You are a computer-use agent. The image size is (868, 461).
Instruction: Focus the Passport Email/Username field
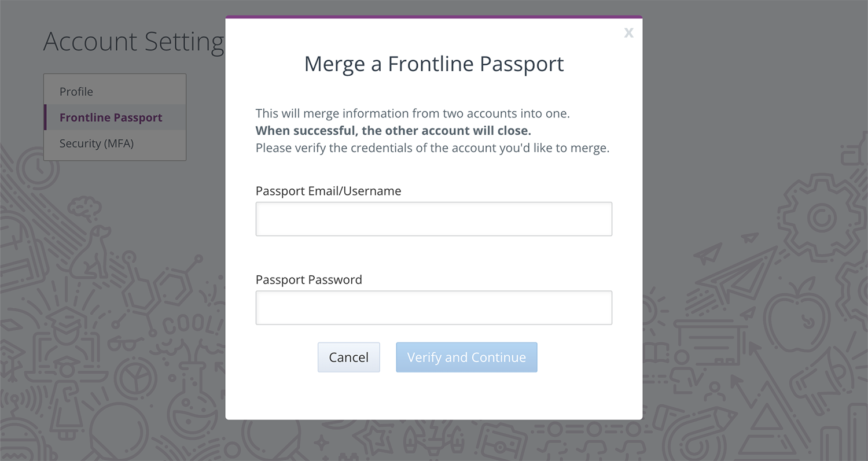tap(433, 219)
